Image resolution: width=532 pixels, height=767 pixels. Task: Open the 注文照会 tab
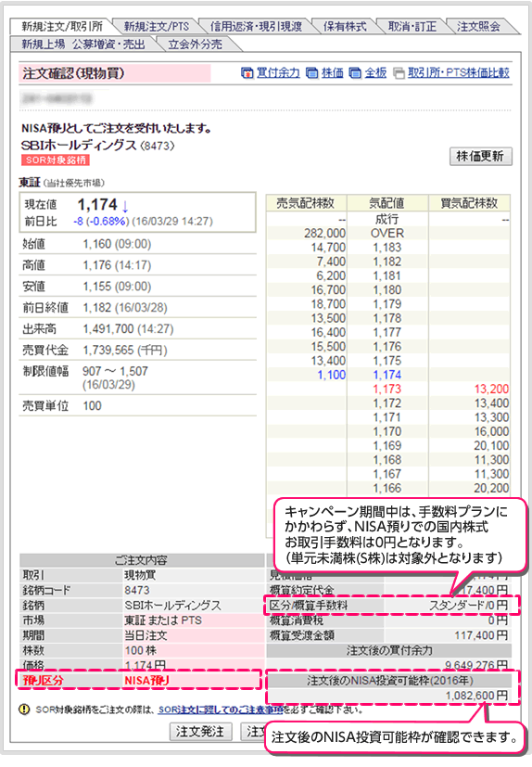478,26
